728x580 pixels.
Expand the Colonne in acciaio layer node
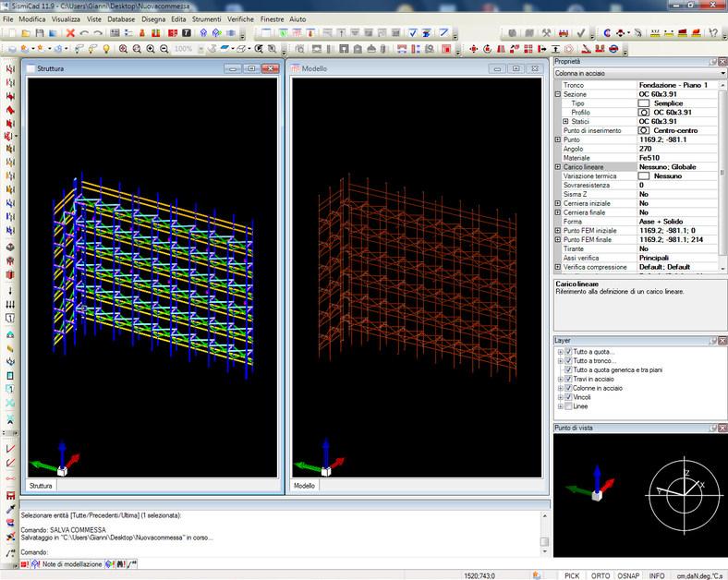[559, 388]
